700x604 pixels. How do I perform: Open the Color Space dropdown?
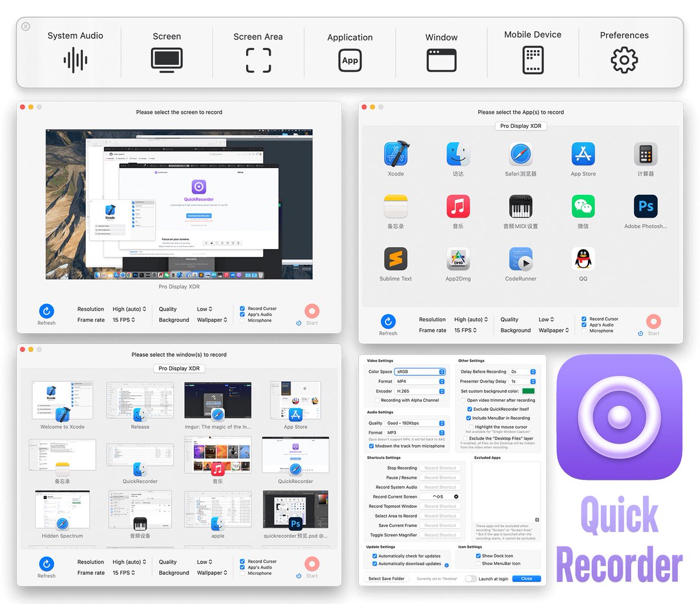click(x=419, y=371)
